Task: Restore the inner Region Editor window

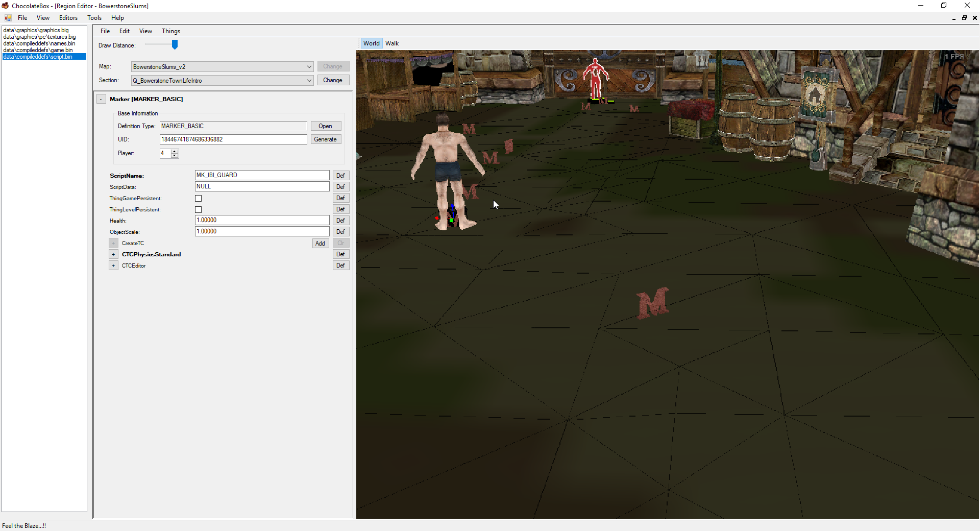Action: point(964,18)
